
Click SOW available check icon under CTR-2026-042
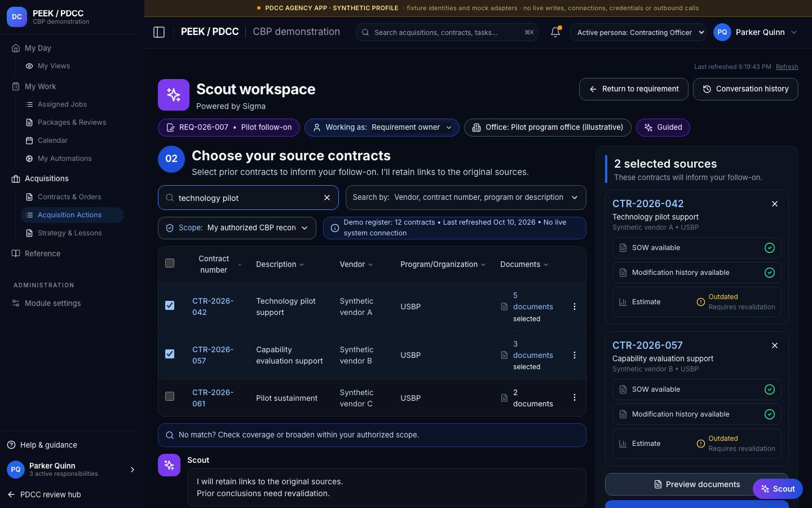click(x=770, y=248)
